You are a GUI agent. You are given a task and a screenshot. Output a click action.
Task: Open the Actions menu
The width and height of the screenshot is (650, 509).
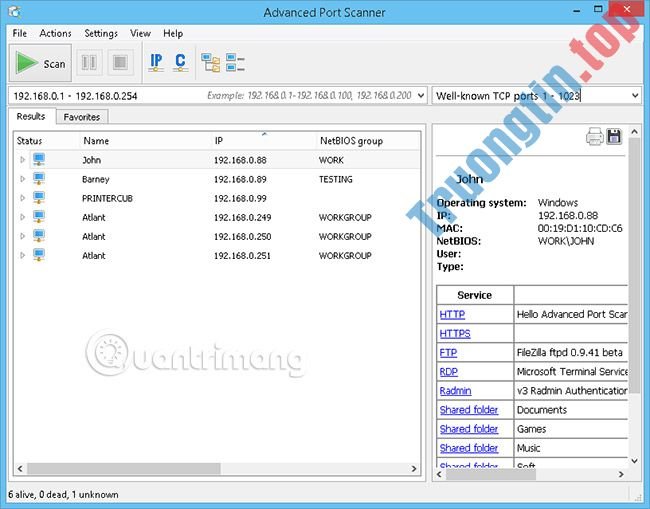[56, 33]
